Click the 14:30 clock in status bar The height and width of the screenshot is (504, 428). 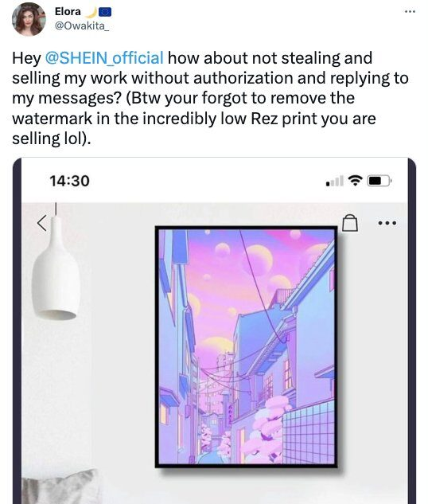69,181
